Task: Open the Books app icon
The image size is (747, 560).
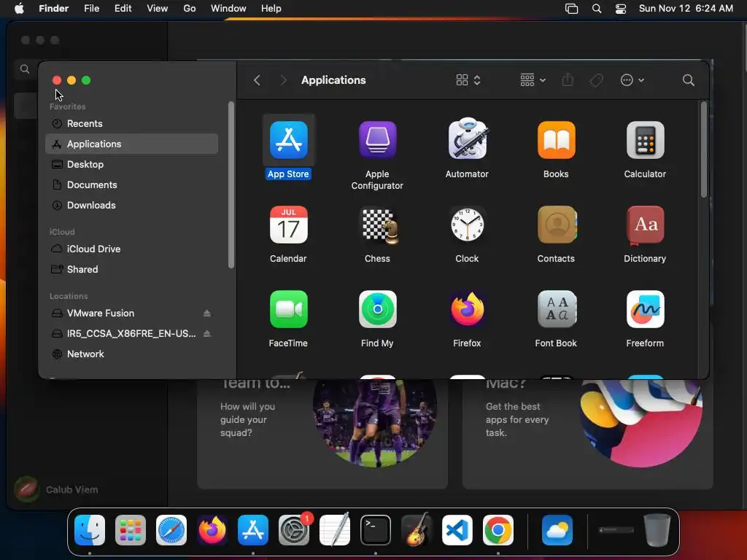Action: [556, 140]
